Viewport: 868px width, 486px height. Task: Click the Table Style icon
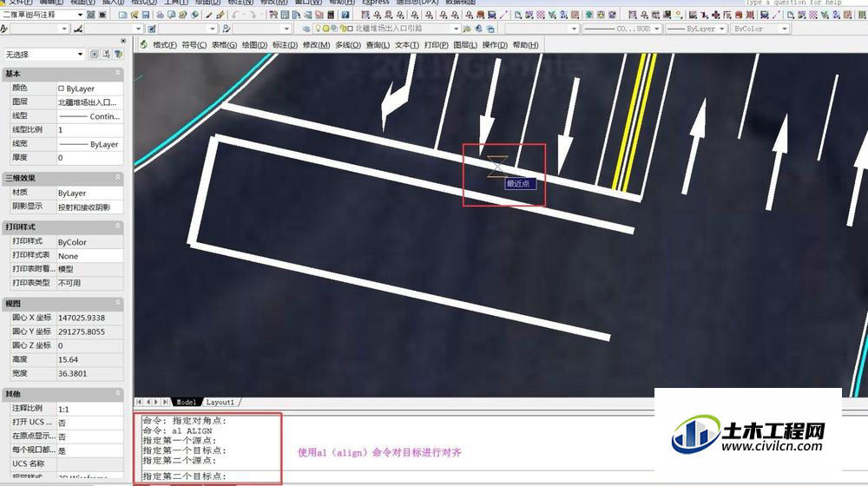[151, 29]
